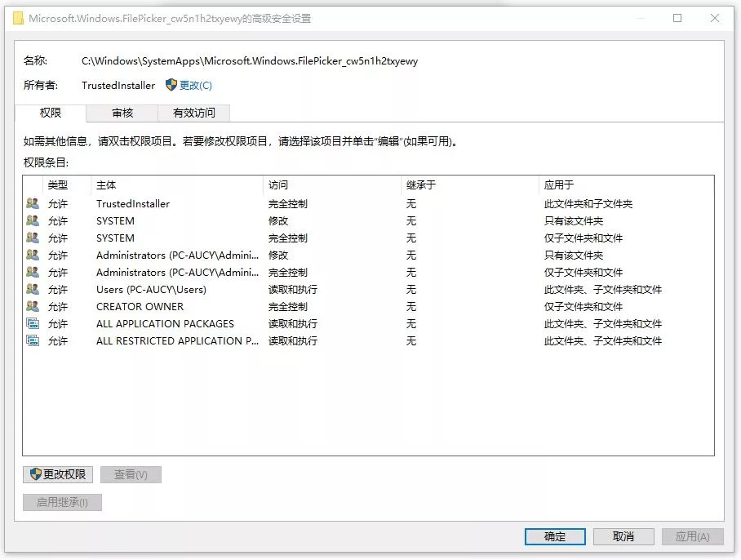Select the TrustedInstaller principal entry
The image size is (741, 560).
[x=368, y=204]
